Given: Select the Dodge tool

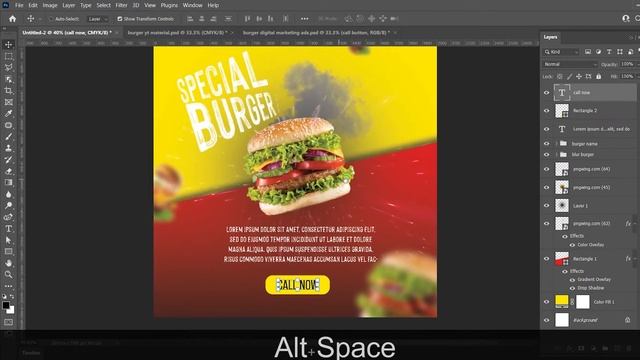Looking at the screenshot, I should 9,206.
